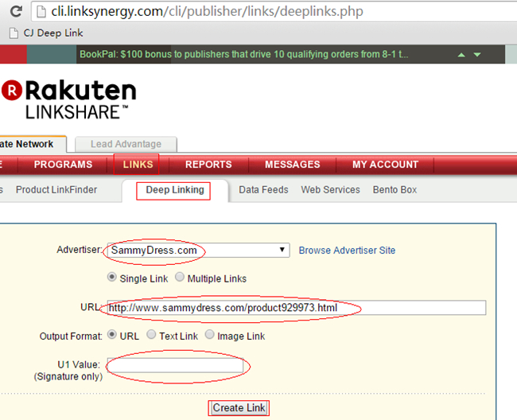The image size is (517, 420).
Task: Choose Image Link output format
Action: pos(210,336)
